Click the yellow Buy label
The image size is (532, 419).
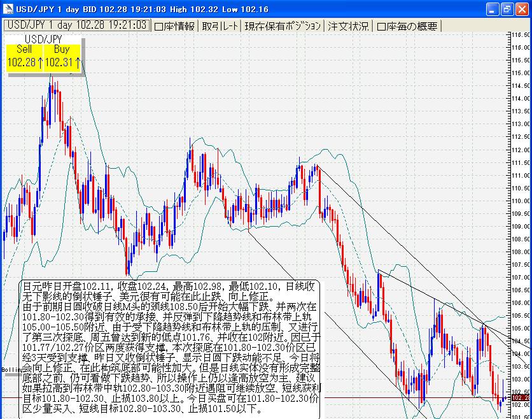[x=62, y=49]
